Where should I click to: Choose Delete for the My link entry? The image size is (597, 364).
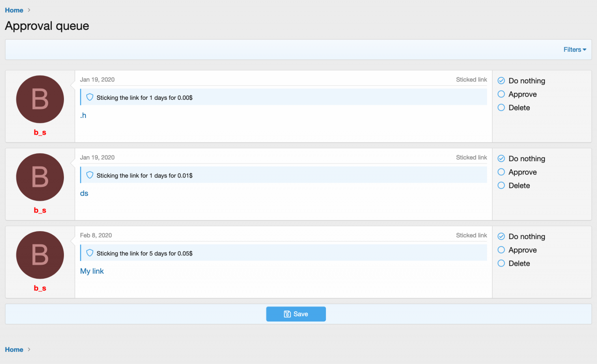501,263
